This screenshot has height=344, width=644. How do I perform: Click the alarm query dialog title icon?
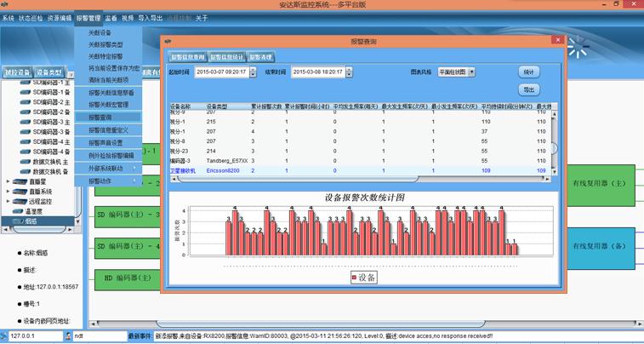click(168, 41)
